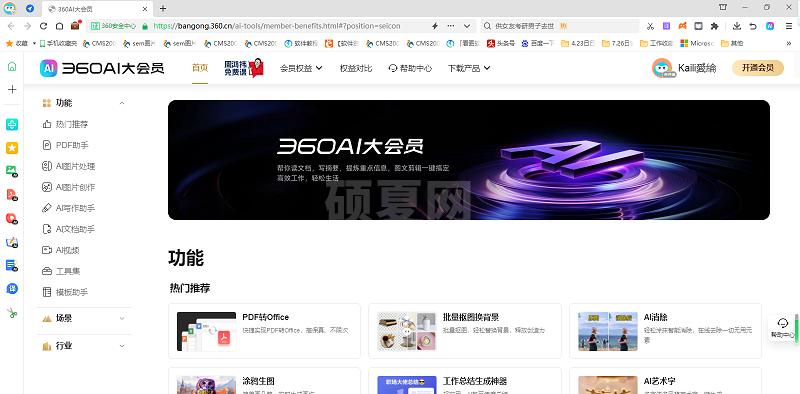Click the plus icon in the side strip
Screen dimensions: 800x394
point(12,89)
